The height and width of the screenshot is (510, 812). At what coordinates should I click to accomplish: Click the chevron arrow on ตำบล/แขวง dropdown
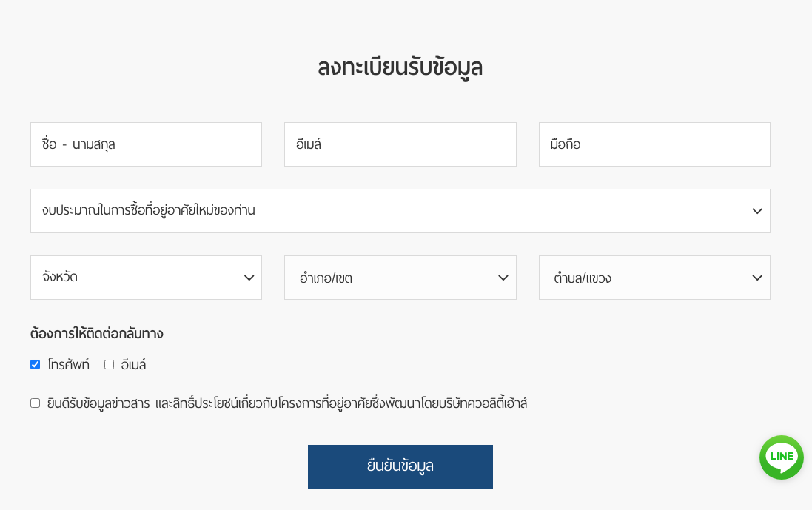pyautogui.click(x=756, y=278)
